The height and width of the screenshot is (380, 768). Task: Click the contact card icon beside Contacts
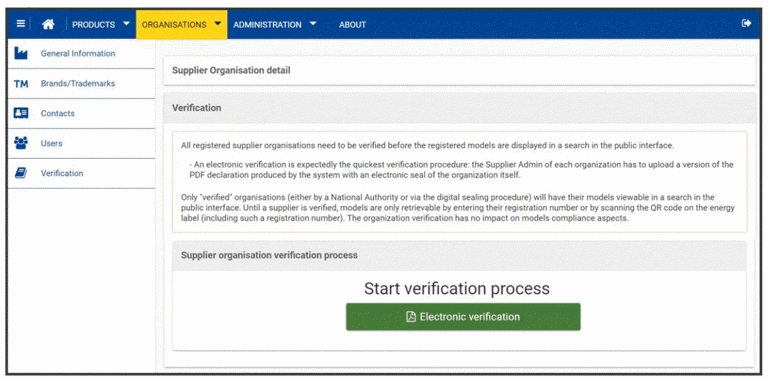(x=21, y=113)
